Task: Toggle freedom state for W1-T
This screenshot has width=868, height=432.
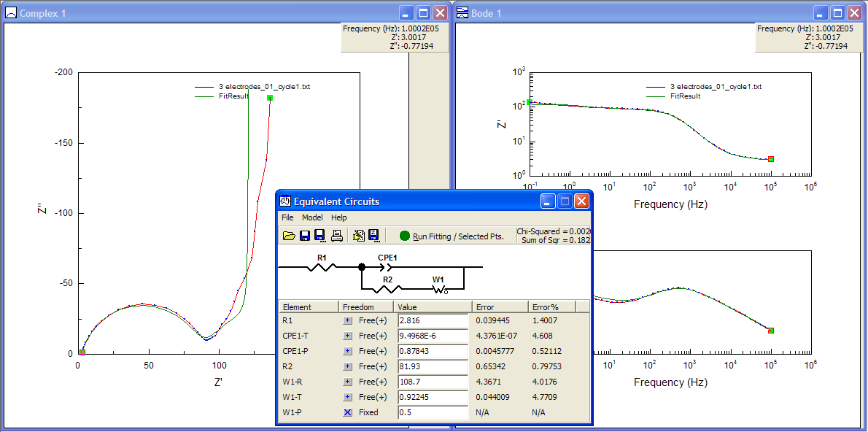Action: [348, 397]
